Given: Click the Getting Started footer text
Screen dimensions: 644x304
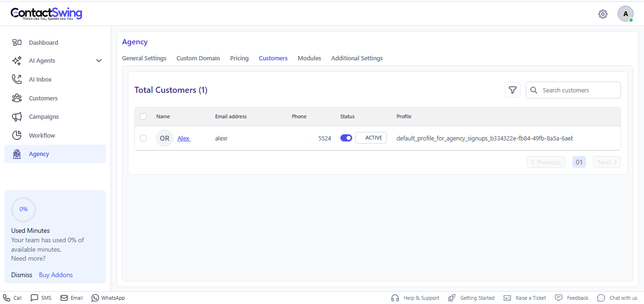Looking at the screenshot, I should 477,298.
